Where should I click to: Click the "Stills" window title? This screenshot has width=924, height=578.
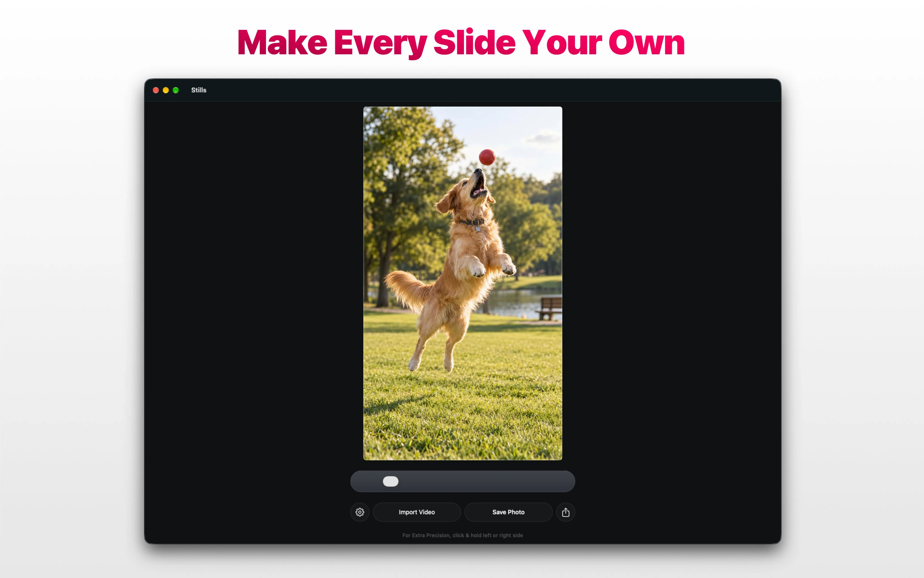pos(199,90)
